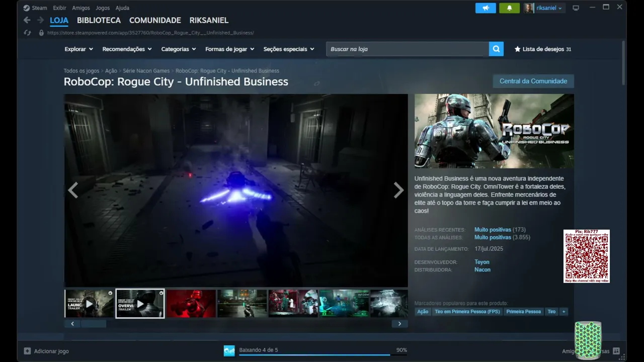Expand the Explorar dropdown
This screenshot has height=362, width=644.
(79, 49)
